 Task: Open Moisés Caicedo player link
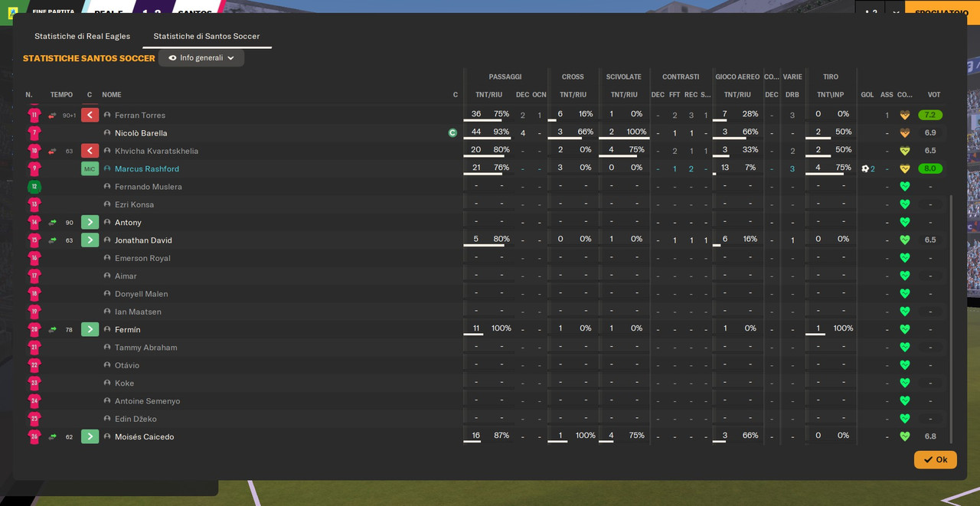click(144, 436)
